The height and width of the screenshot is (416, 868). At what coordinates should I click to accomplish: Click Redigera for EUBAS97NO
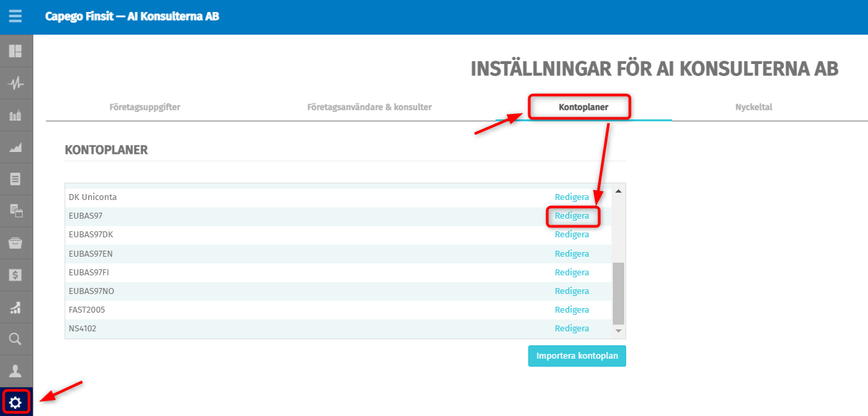click(572, 291)
